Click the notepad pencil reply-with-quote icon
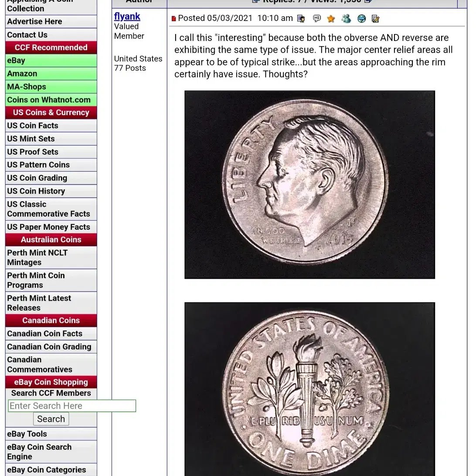 coord(375,19)
